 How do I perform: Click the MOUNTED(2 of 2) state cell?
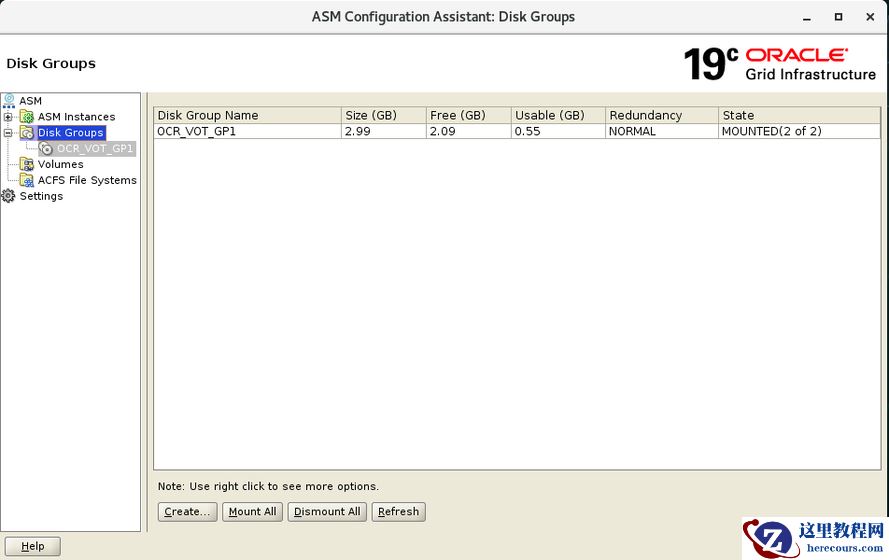point(799,131)
